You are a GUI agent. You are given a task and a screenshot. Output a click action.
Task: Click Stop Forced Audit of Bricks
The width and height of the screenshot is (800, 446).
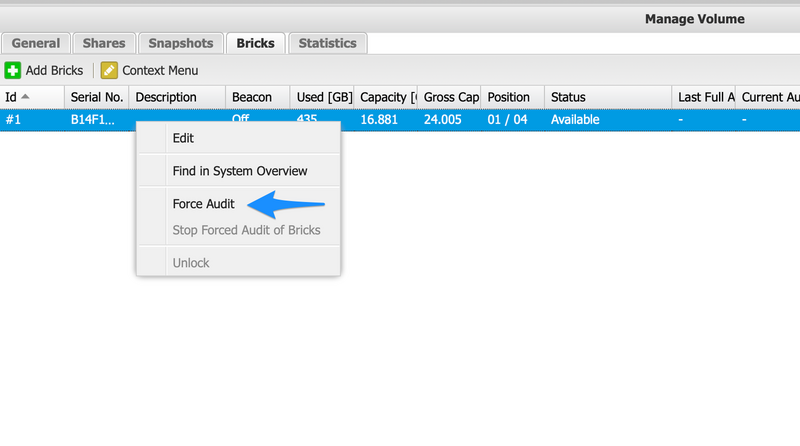(x=246, y=230)
